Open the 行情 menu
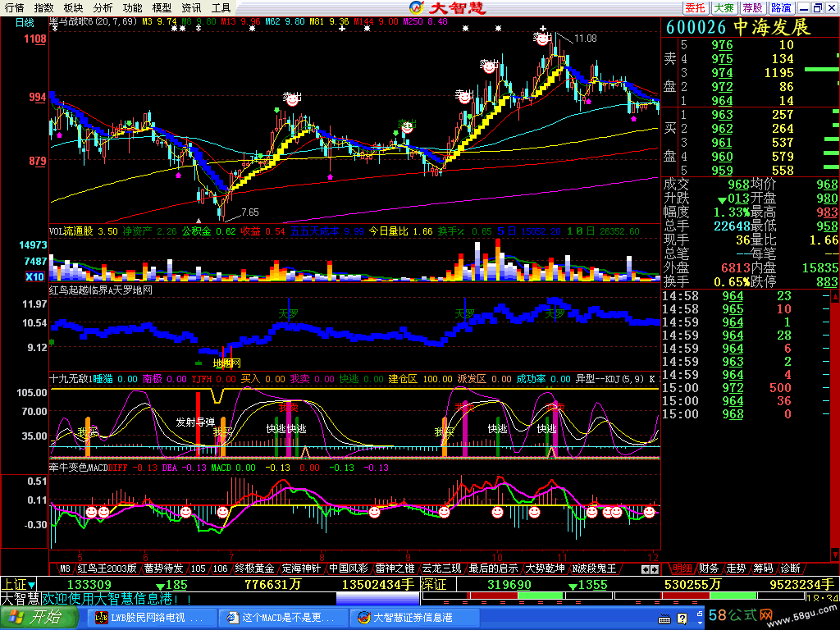Screen dimensions: 840x630 pyautogui.click(x=15, y=8)
